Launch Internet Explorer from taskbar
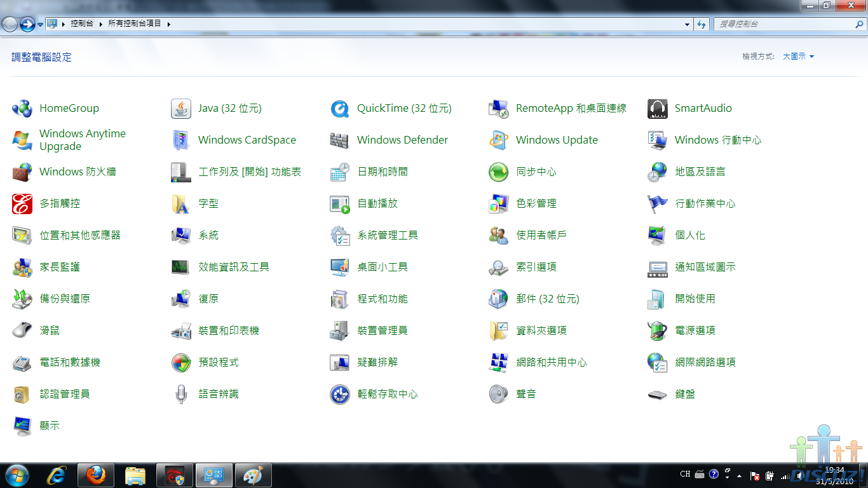Screen dimensions: 868x488 (x=57, y=475)
